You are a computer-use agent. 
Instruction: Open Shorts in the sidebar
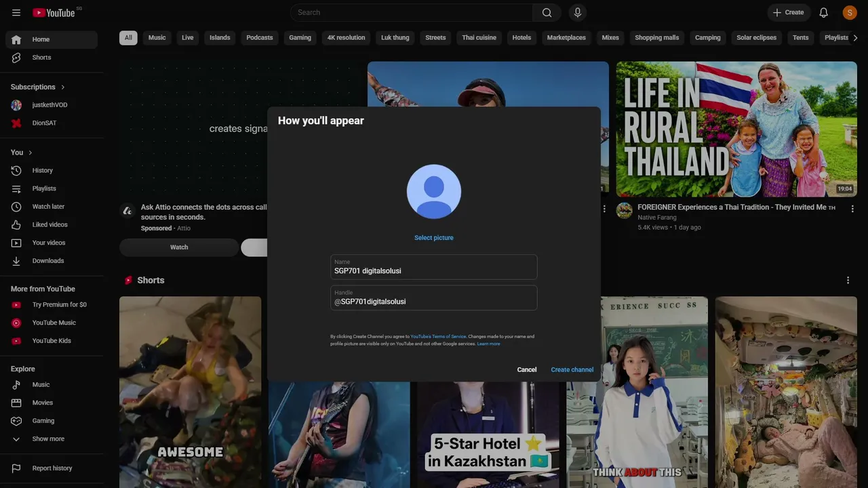point(52,58)
